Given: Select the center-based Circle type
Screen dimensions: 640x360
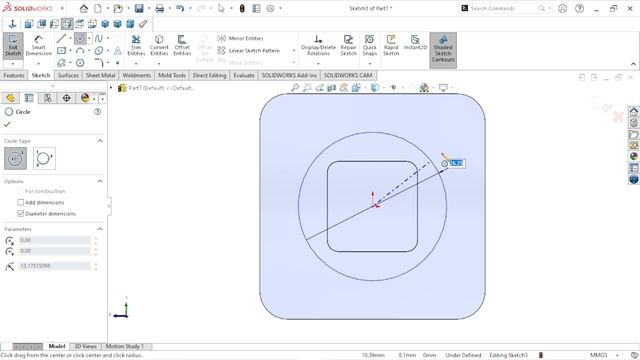Looking at the screenshot, I should coord(16,158).
